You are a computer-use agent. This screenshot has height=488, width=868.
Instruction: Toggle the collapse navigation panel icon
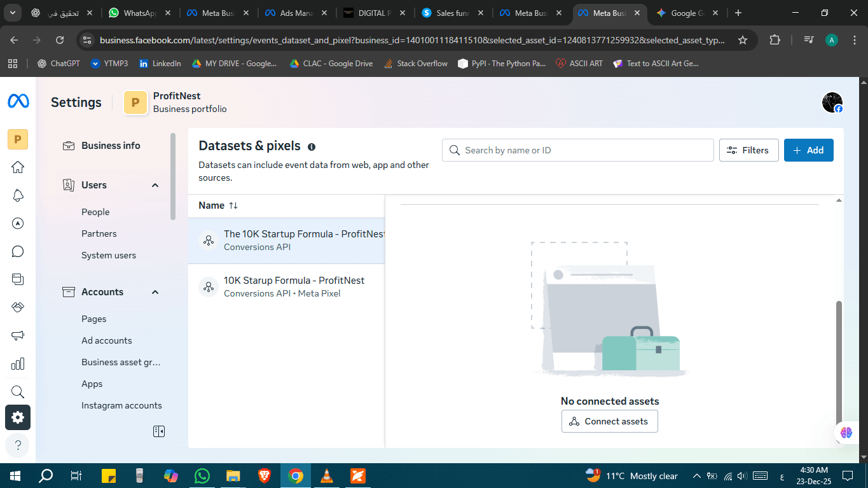point(159,431)
